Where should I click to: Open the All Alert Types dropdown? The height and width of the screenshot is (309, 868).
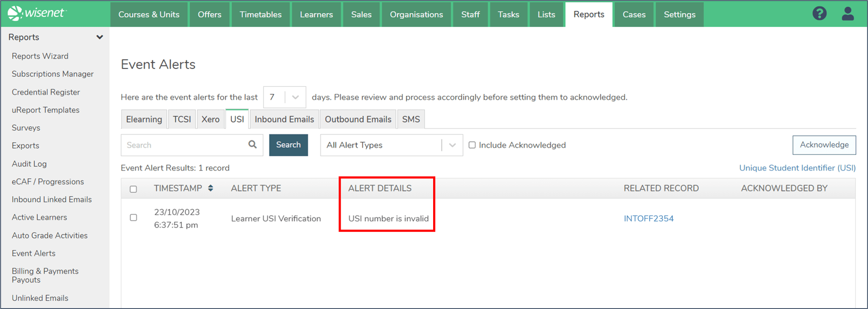[391, 145]
